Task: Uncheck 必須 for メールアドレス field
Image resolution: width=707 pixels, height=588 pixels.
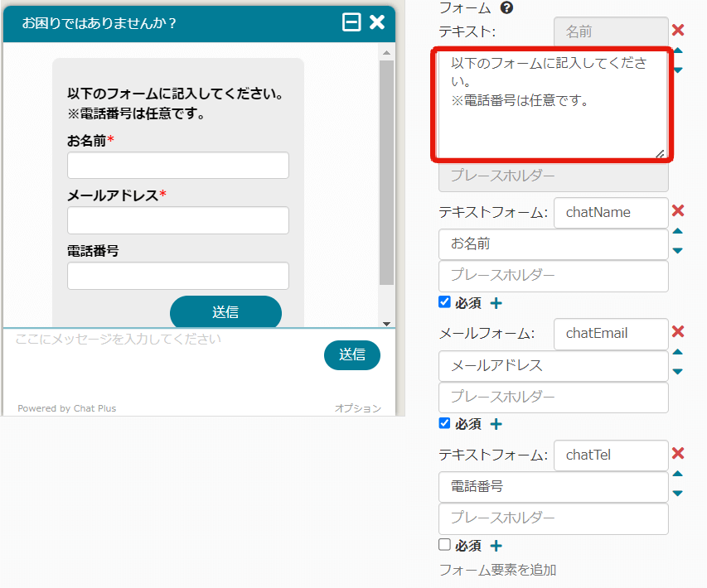Action: pos(444,423)
